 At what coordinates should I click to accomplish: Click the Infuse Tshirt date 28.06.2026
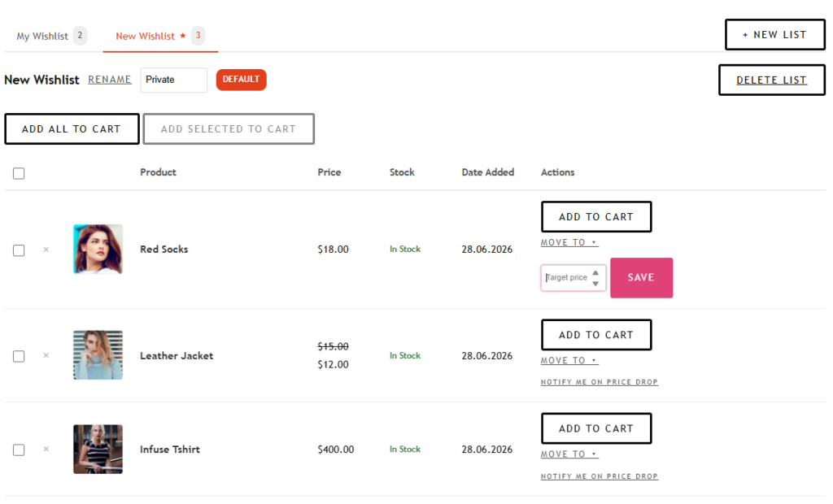click(487, 450)
